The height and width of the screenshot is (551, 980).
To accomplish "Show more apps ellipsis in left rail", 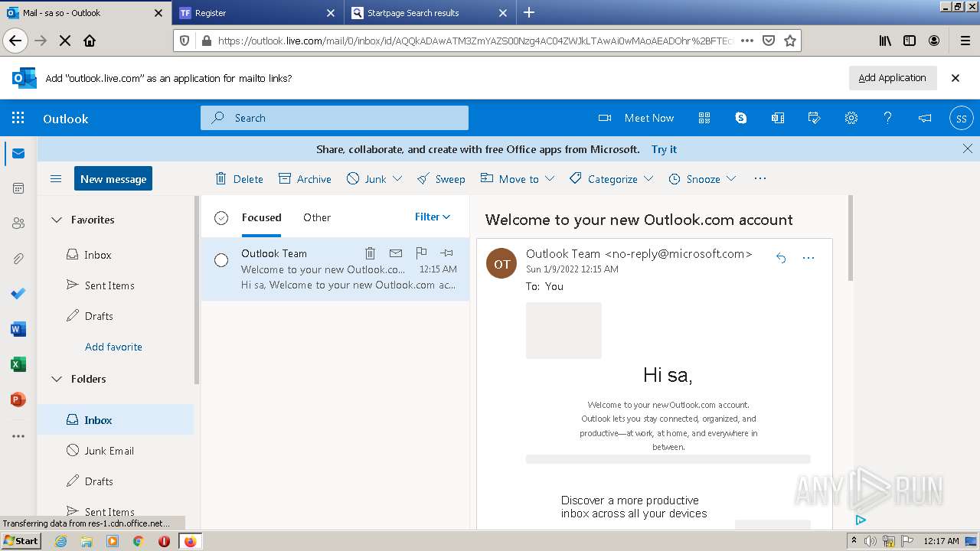I will click(x=18, y=436).
